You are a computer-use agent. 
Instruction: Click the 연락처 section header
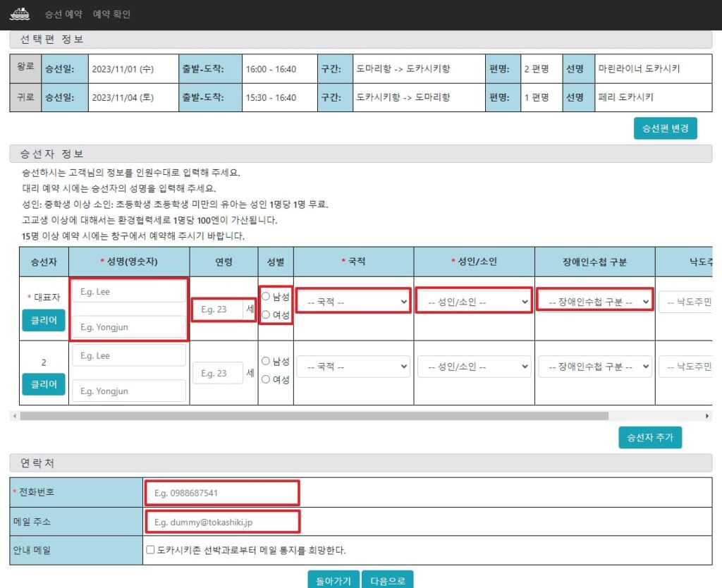click(360, 463)
